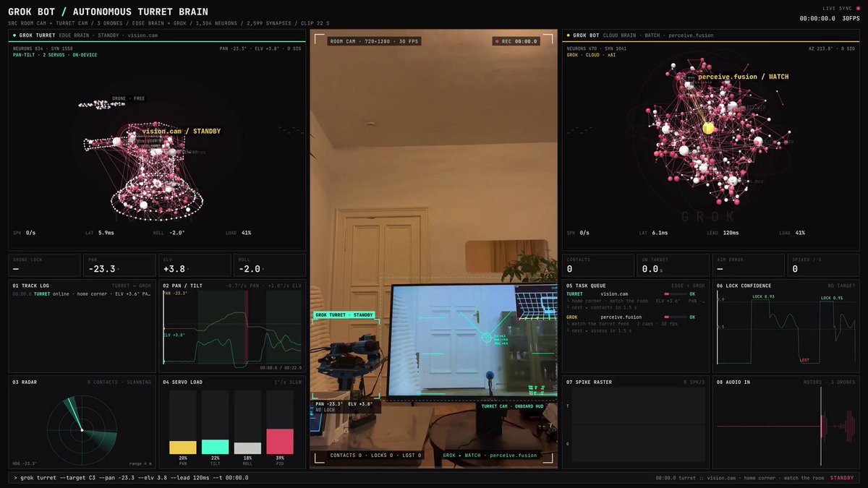Click the 04 SERVO LOAD panel title
Screen dimensions: 868x488
(x=184, y=382)
